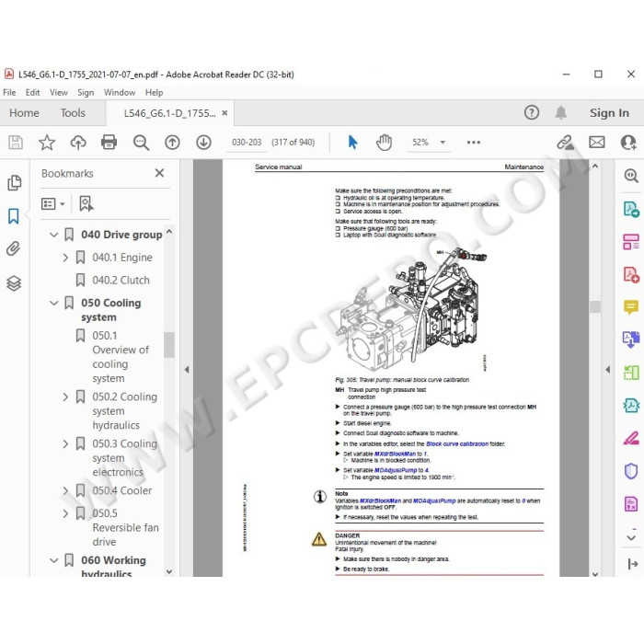Click the Sign In button

[x=609, y=113]
